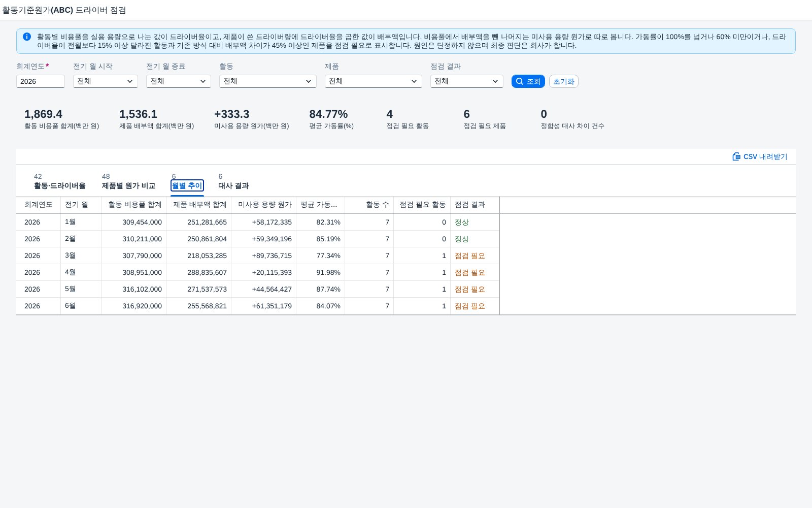Click the 정상 status in the 2월 row
The image size is (812, 508).
point(462,239)
